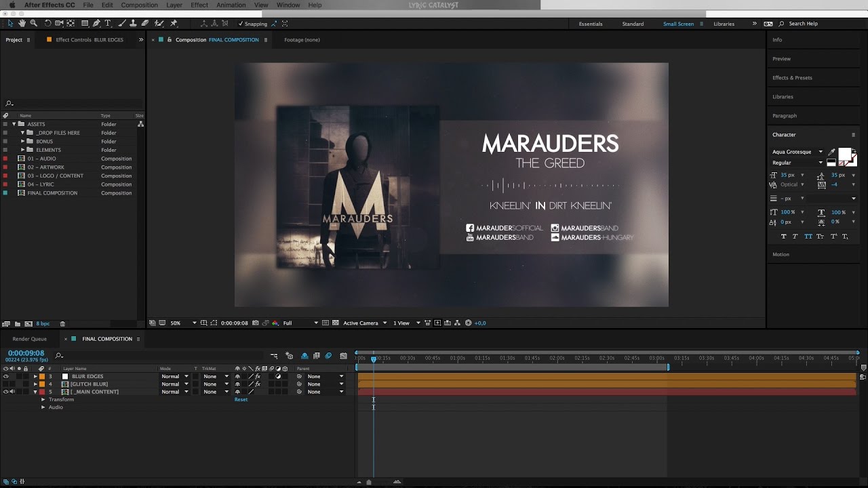Image resolution: width=868 pixels, height=488 pixels.
Task: Expand the Transform property group
Action: 43,399
